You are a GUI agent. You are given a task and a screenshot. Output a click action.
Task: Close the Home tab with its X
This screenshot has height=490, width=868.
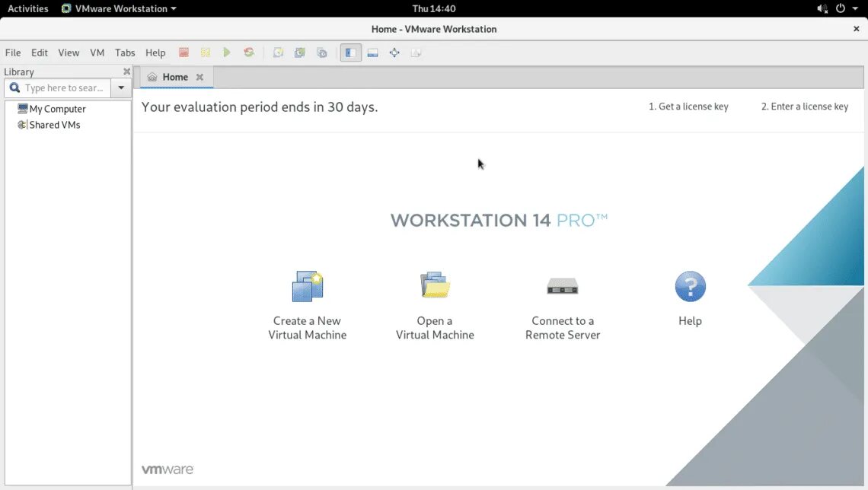point(199,77)
